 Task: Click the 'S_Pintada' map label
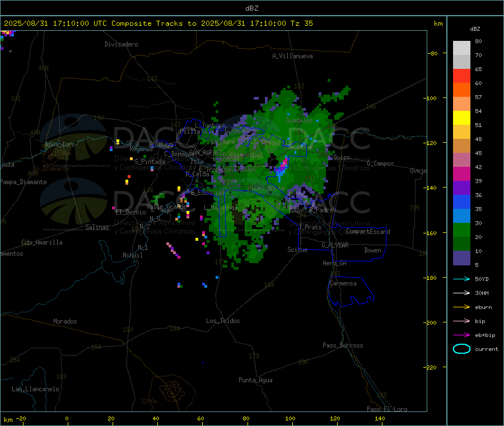[x=150, y=162]
